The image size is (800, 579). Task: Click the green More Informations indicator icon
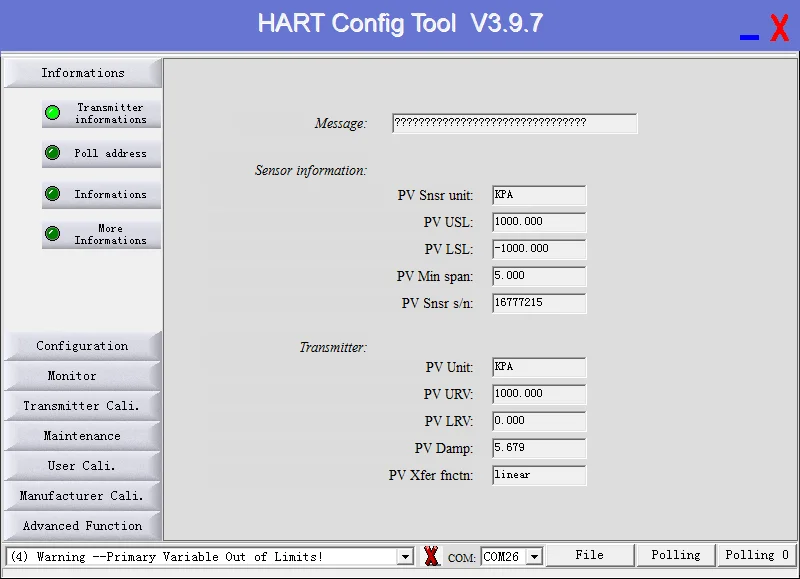[52, 234]
